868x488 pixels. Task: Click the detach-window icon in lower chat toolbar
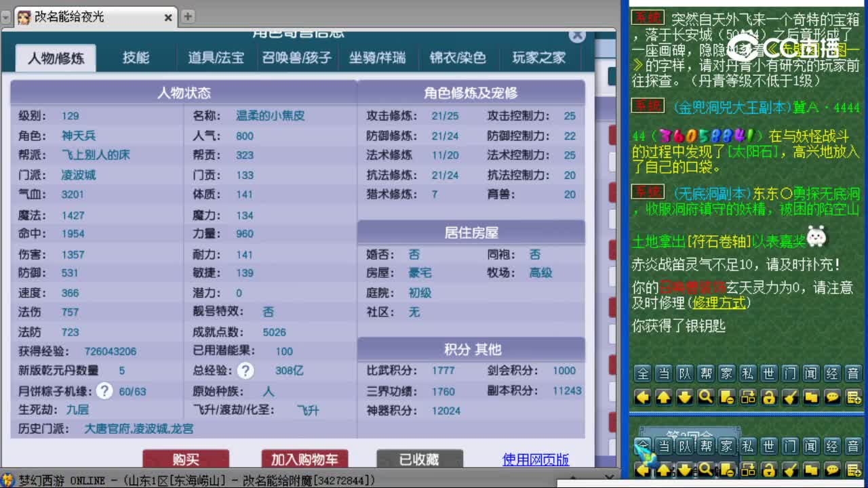pos(748,469)
